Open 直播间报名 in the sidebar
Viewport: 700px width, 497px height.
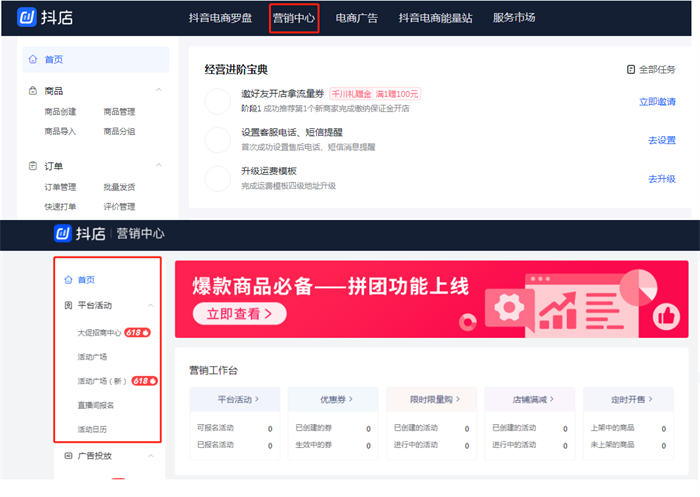(x=96, y=405)
